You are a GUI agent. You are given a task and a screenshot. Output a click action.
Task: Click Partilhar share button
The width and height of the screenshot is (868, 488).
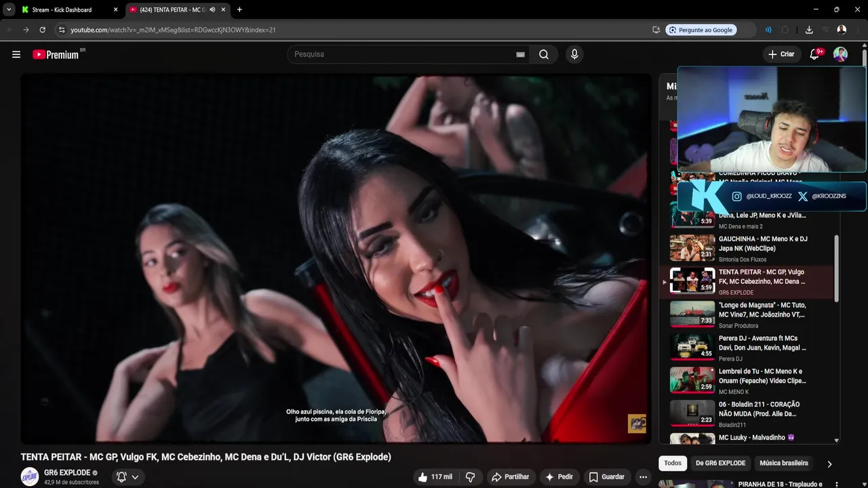pyautogui.click(x=511, y=477)
